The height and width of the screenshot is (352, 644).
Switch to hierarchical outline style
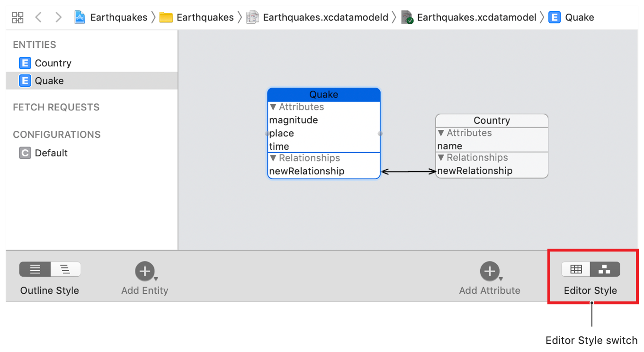(x=65, y=269)
